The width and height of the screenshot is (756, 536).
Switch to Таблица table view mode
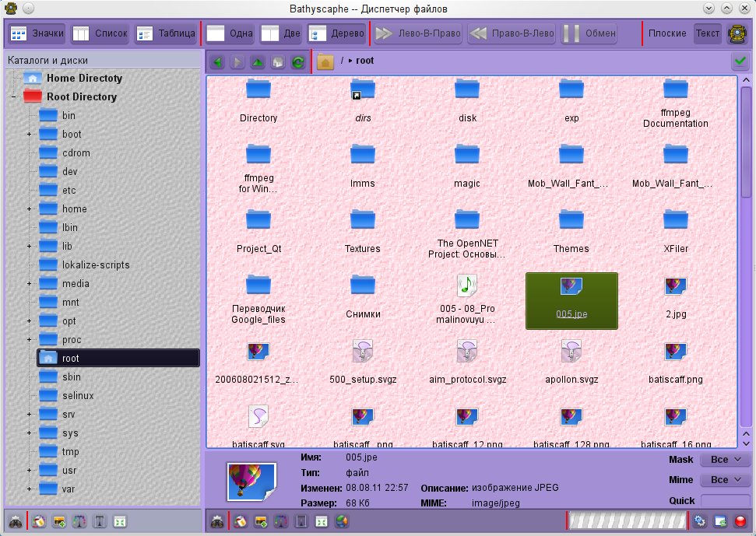click(x=166, y=33)
